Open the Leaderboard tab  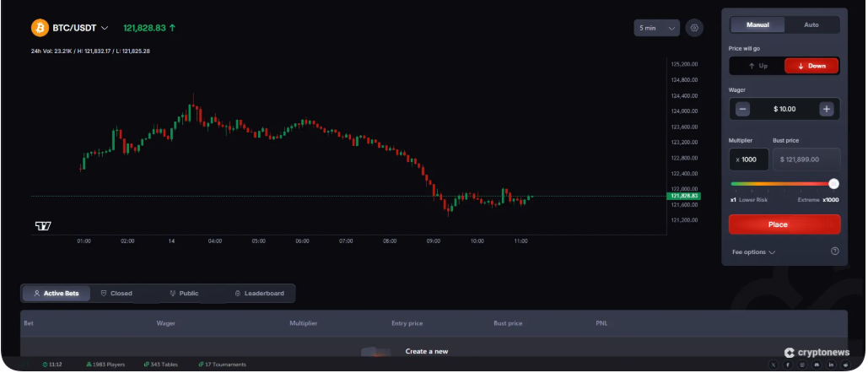[259, 294]
